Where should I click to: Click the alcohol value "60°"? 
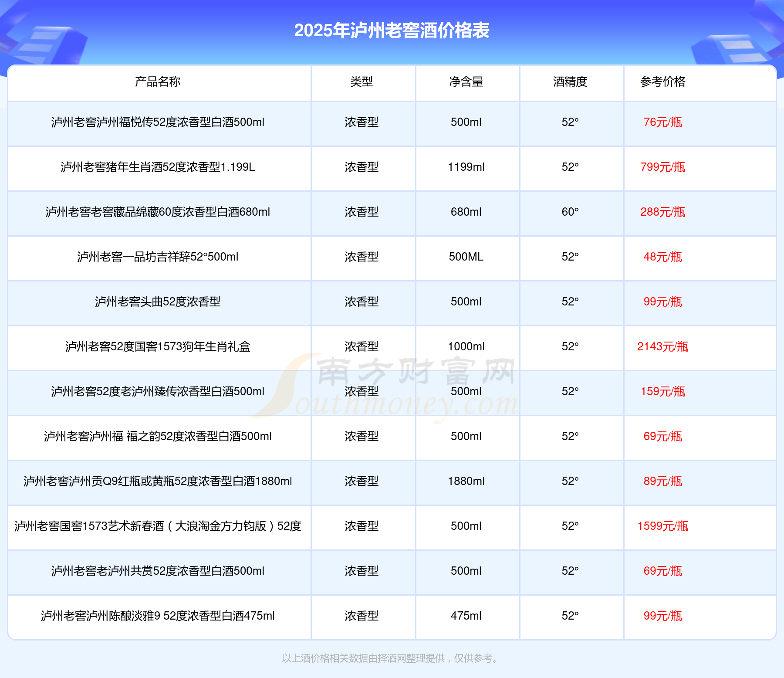pos(570,212)
